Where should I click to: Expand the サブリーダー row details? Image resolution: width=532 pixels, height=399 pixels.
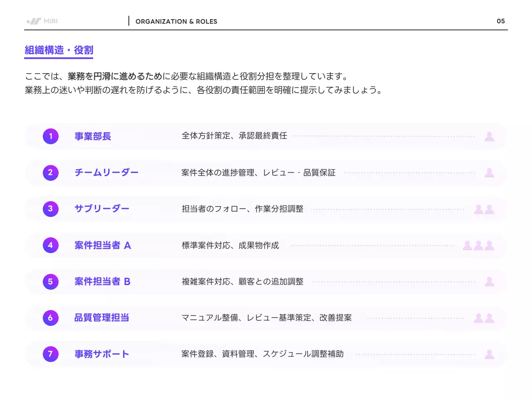click(266, 209)
